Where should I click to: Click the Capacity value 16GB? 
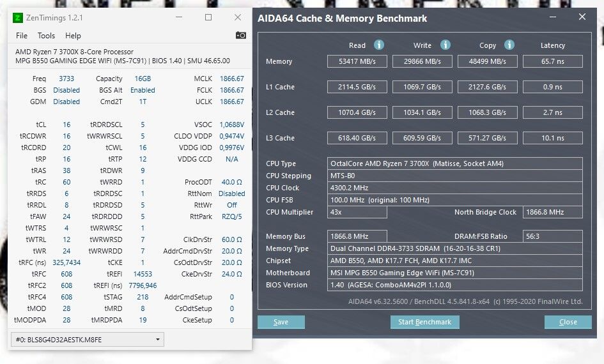pyautogui.click(x=143, y=79)
